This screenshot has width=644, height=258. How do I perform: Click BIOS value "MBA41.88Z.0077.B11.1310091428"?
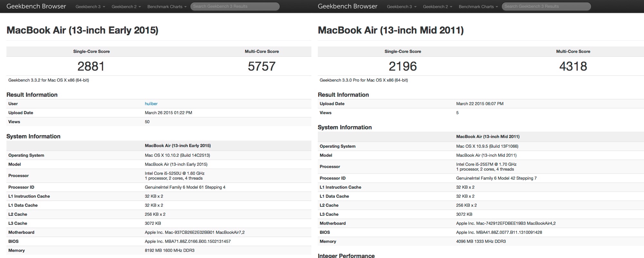click(499, 232)
